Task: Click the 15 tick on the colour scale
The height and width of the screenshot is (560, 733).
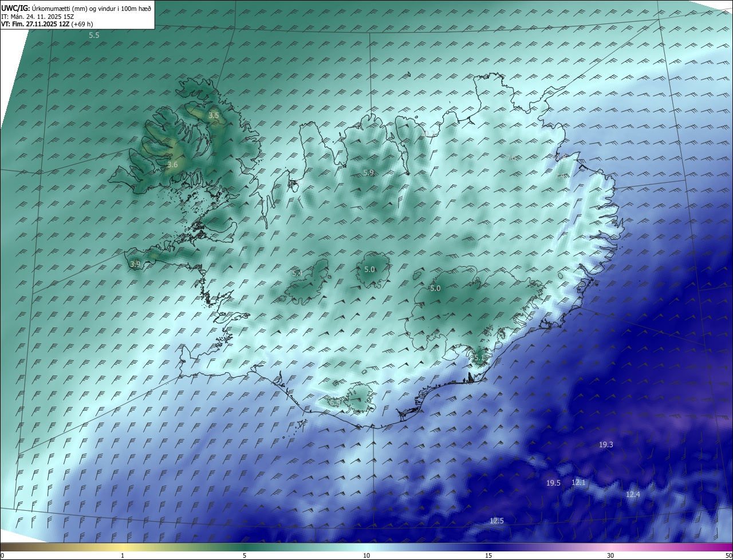Action: [488, 555]
